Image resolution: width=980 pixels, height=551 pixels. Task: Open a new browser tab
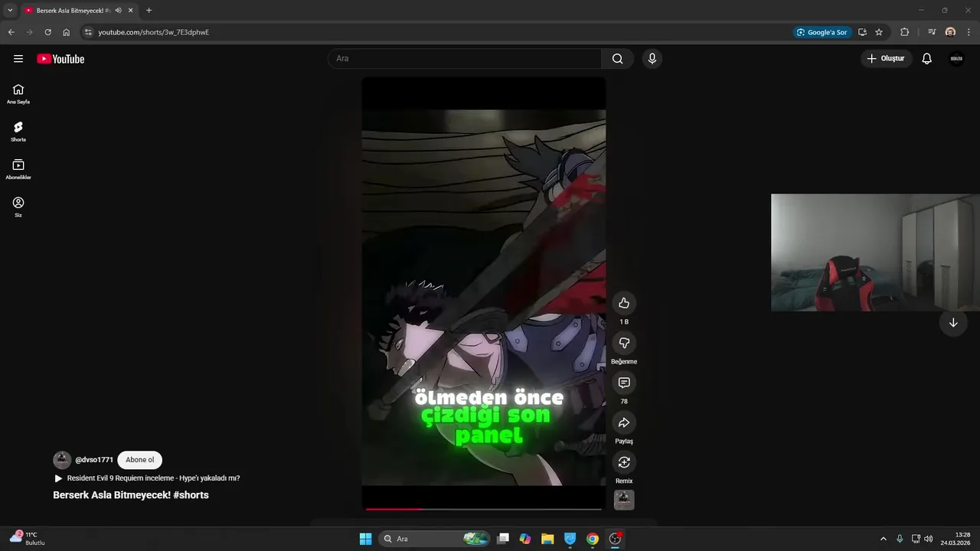point(149,10)
